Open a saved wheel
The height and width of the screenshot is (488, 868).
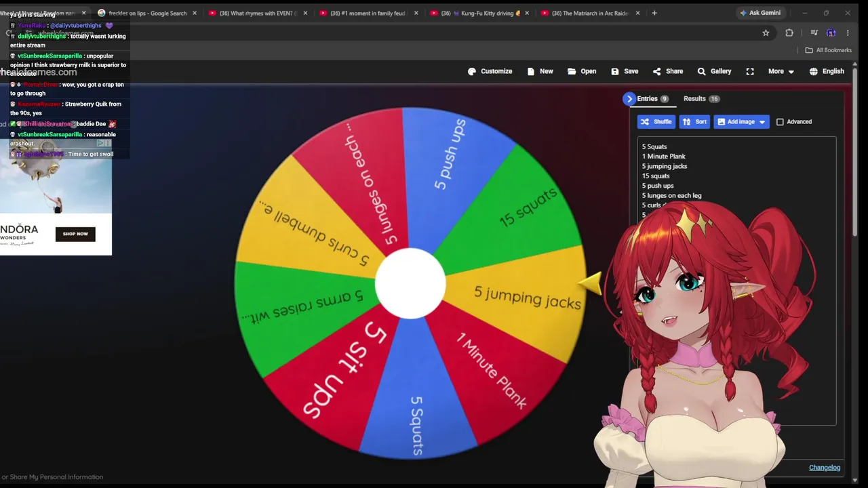click(x=582, y=71)
